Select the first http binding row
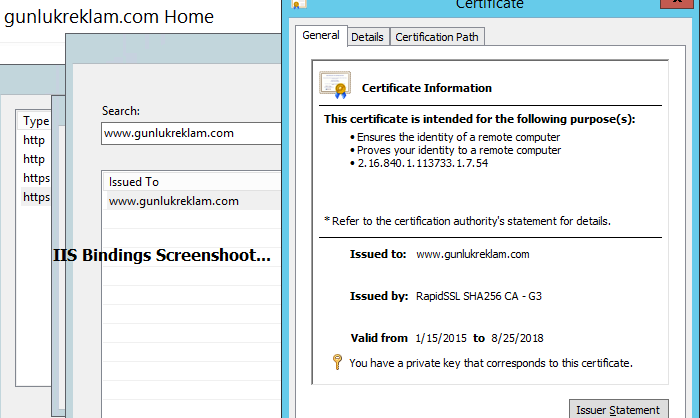700x418 pixels. point(35,140)
